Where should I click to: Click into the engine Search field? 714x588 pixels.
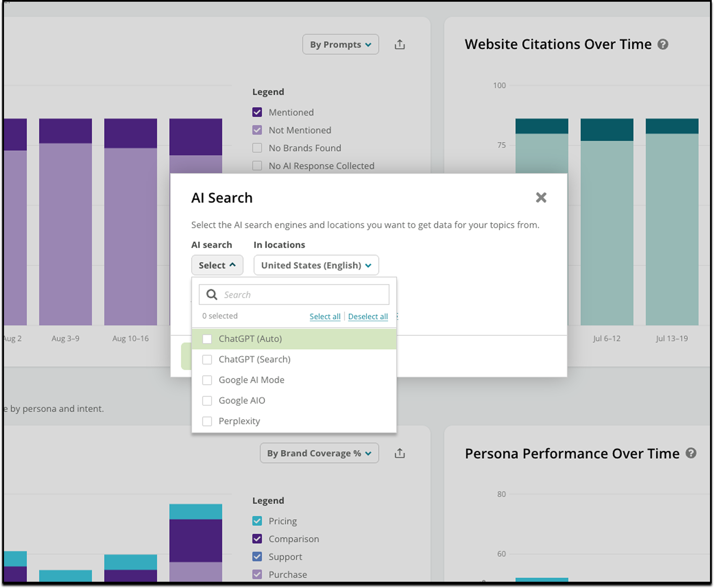point(305,295)
